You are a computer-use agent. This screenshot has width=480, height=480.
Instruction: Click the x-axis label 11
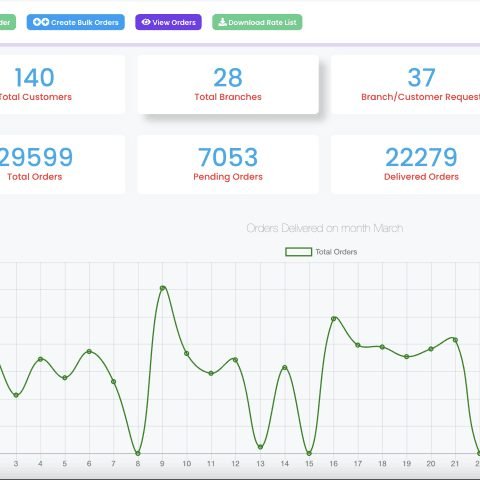coord(211,464)
